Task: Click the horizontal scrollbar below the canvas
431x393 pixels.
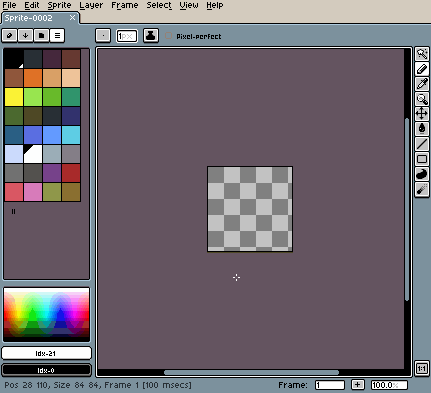Action: (x=251, y=372)
